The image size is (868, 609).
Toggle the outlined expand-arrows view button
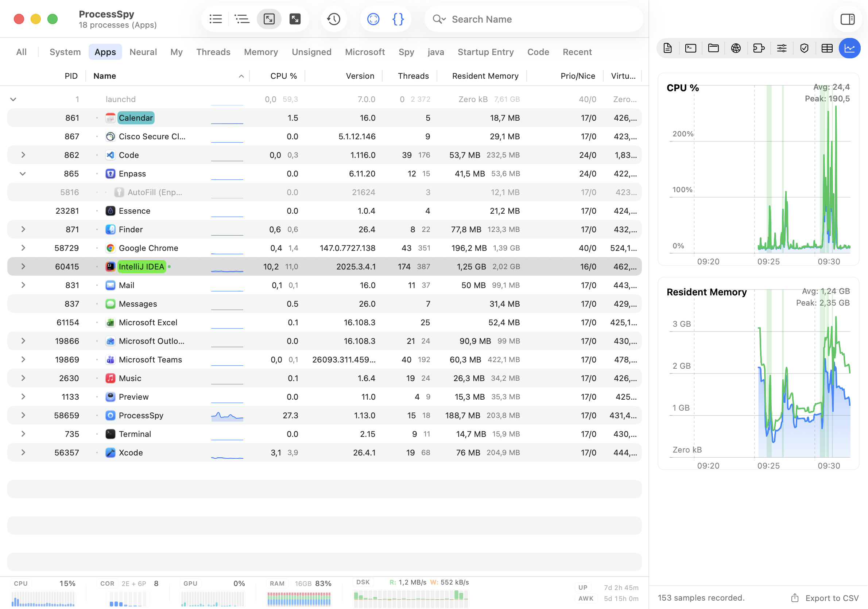269,19
